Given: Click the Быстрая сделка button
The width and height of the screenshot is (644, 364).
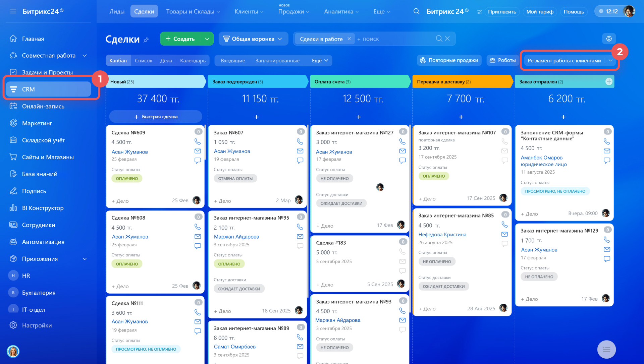Looking at the screenshot, I should (156, 117).
